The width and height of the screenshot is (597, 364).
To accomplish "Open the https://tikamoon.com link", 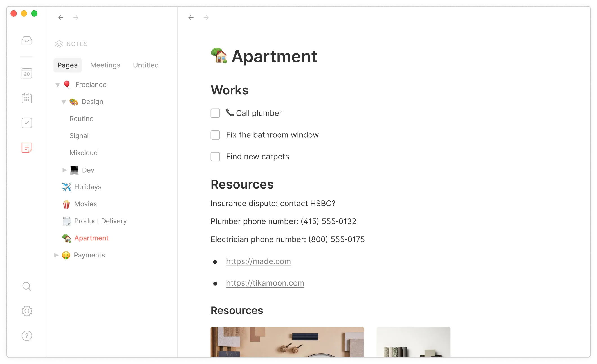I will pyautogui.click(x=265, y=283).
